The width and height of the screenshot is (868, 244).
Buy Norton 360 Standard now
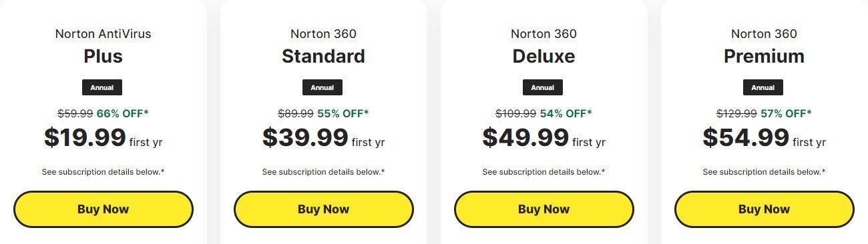click(323, 209)
